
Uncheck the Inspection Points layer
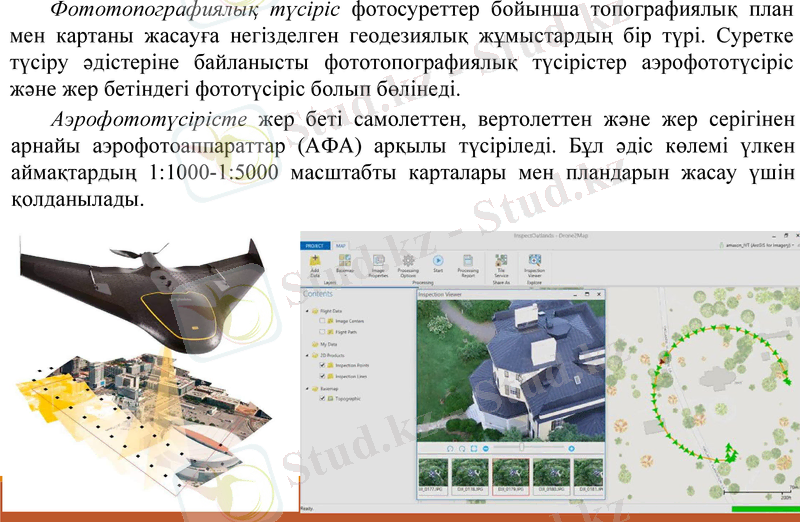[322, 365]
